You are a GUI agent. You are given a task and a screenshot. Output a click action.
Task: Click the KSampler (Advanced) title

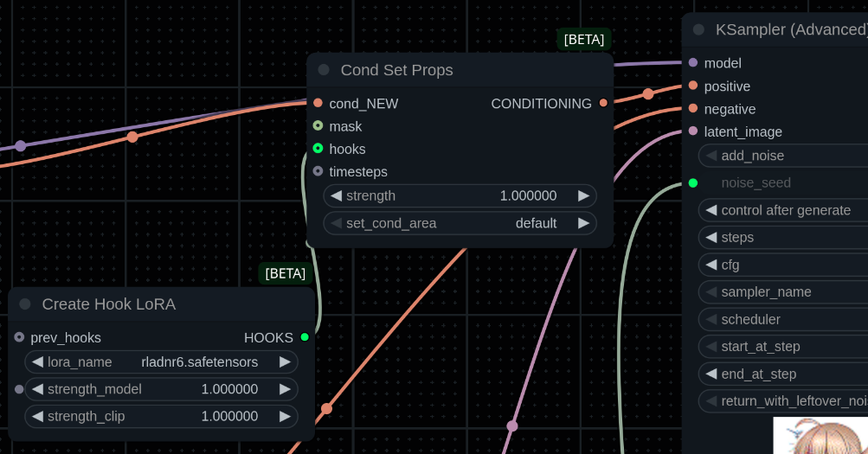(x=792, y=30)
